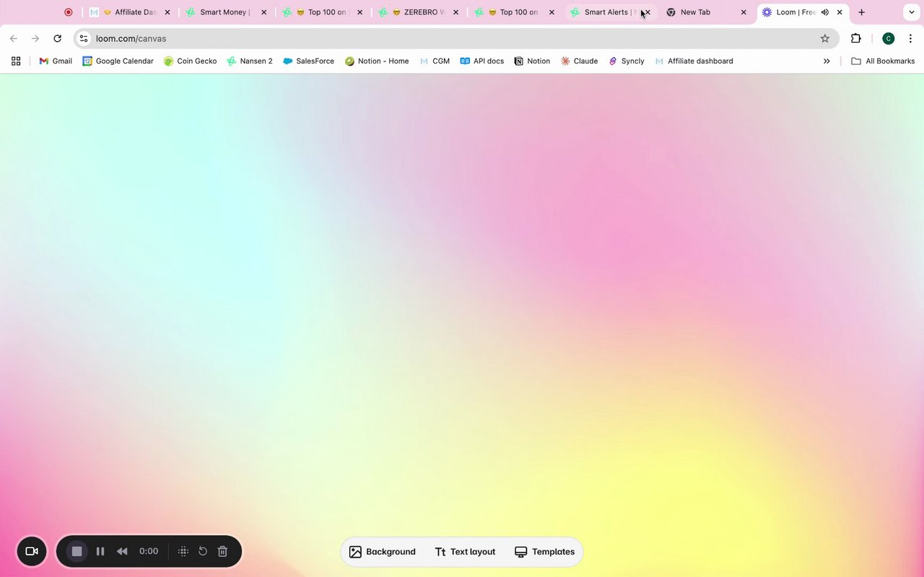Image resolution: width=924 pixels, height=577 pixels.
Task: Open the Chrome extensions menu
Action: pos(856,38)
